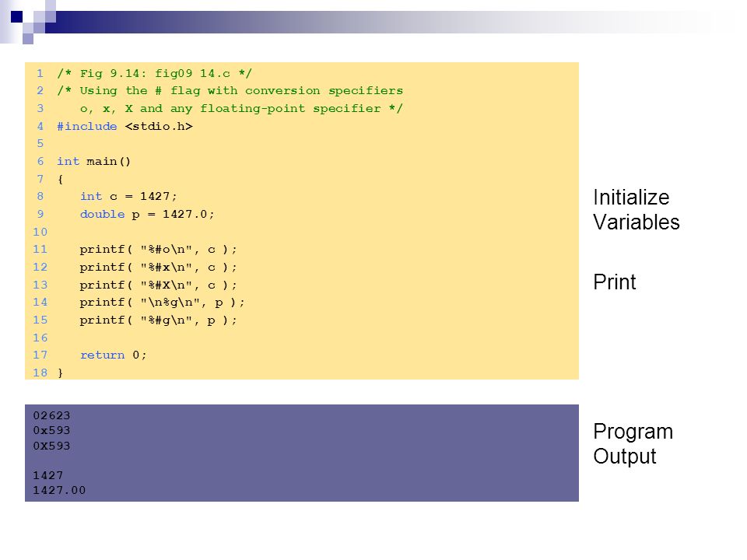Click the "return 0;" statement
Screen dimensions: 747x560
tap(114, 355)
